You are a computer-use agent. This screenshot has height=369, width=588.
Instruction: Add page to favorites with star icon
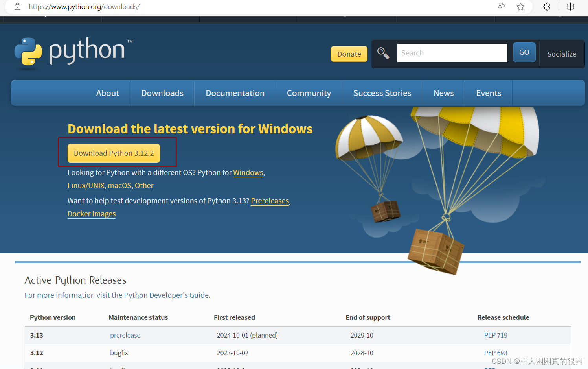tap(520, 7)
